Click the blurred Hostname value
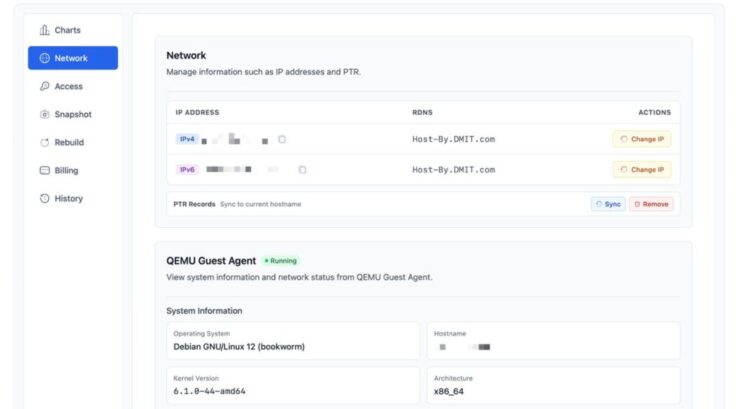The width and height of the screenshot is (736, 409). pos(464,347)
